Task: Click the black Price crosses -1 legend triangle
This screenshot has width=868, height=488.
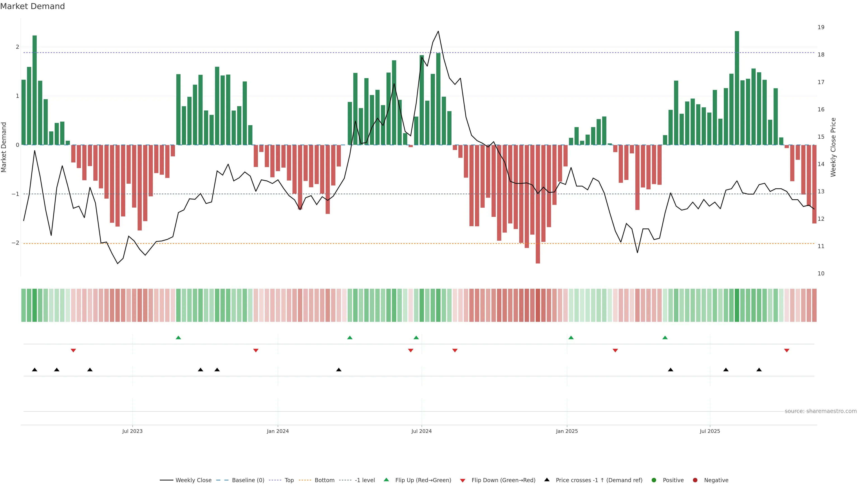Action: (547, 480)
